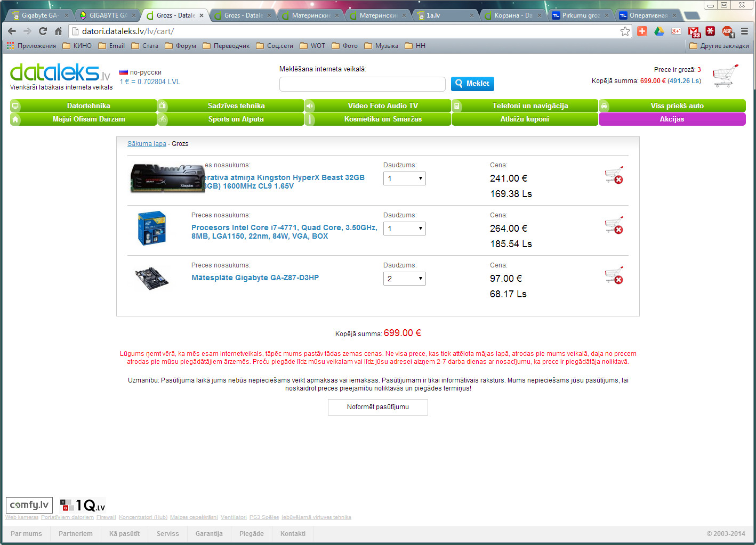Screen dimensions: 756x545
Task: Open the Sadzīves tehnika category
Action: tap(230, 105)
